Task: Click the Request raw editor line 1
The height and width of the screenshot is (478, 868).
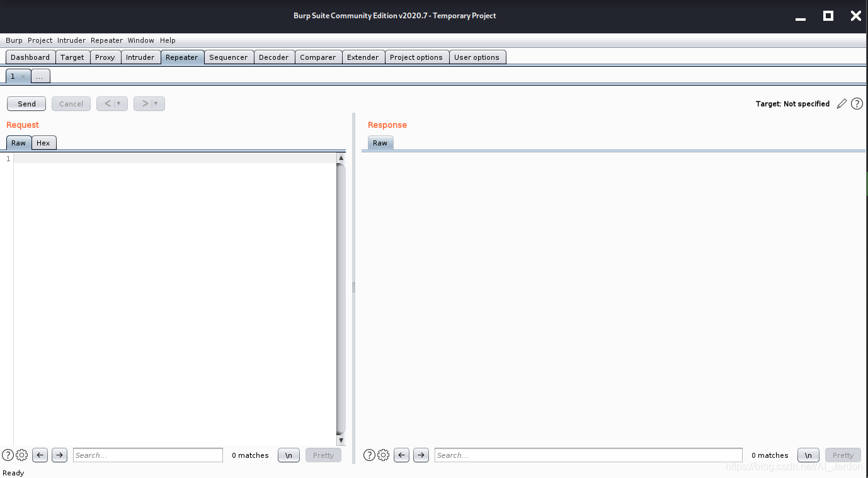Action: (x=174, y=159)
